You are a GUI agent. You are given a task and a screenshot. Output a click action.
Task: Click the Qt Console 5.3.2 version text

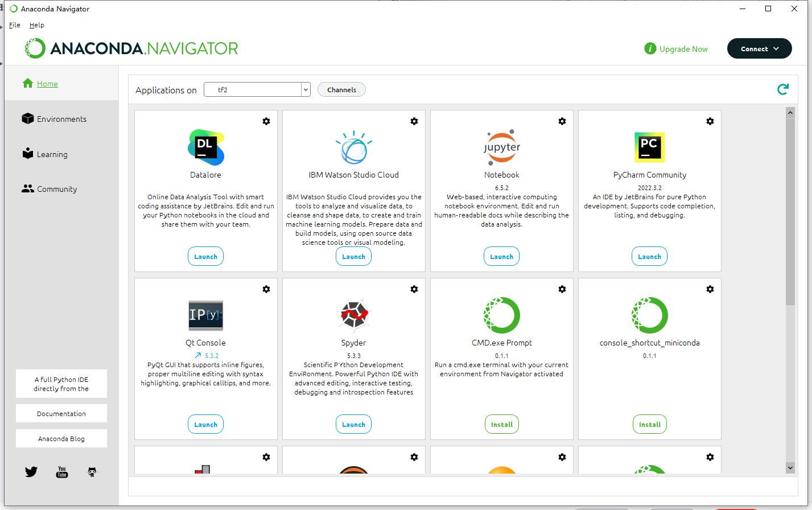[x=212, y=356]
